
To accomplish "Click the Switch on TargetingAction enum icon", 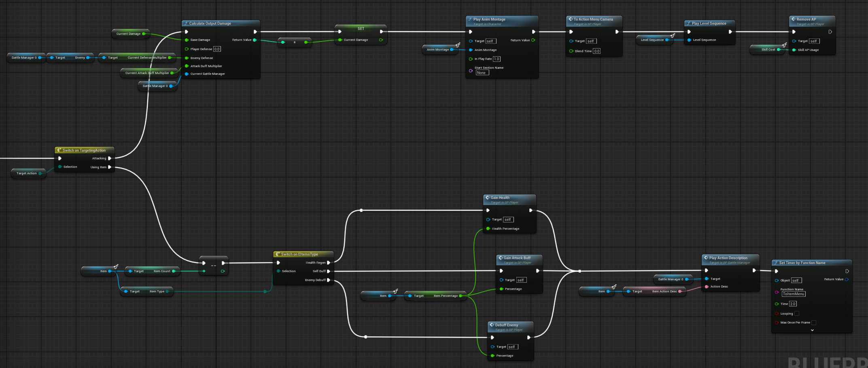I will point(59,150).
